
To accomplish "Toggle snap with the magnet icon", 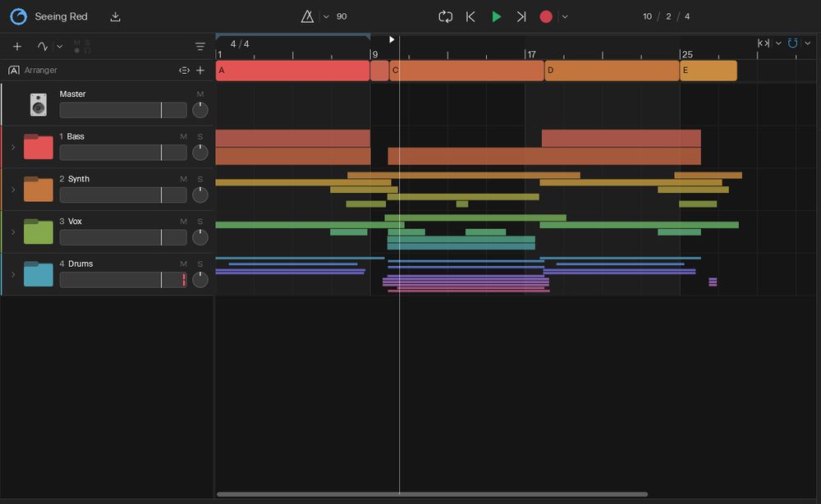I will [793, 43].
